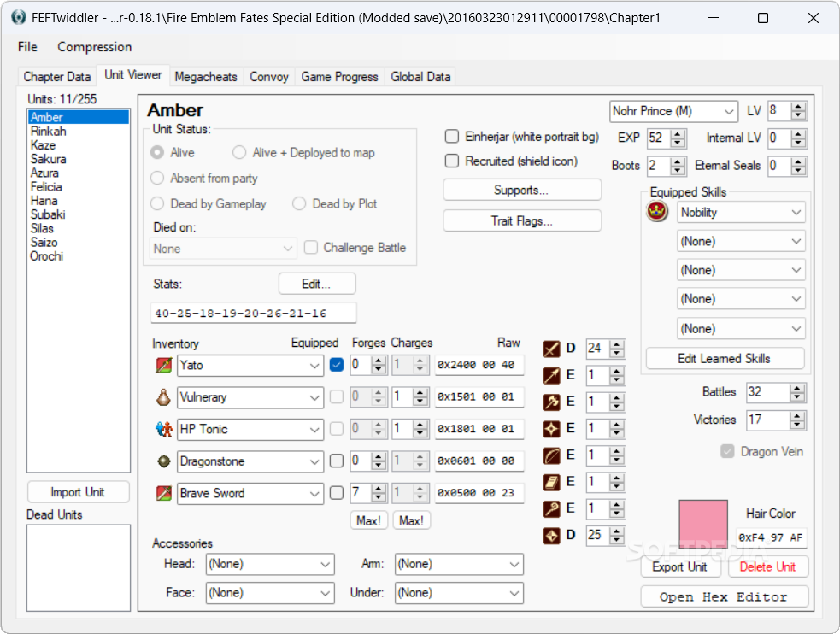This screenshot has width=840, height=634.
Task: Switch to Megacheats tab
Action: point(206,77)
